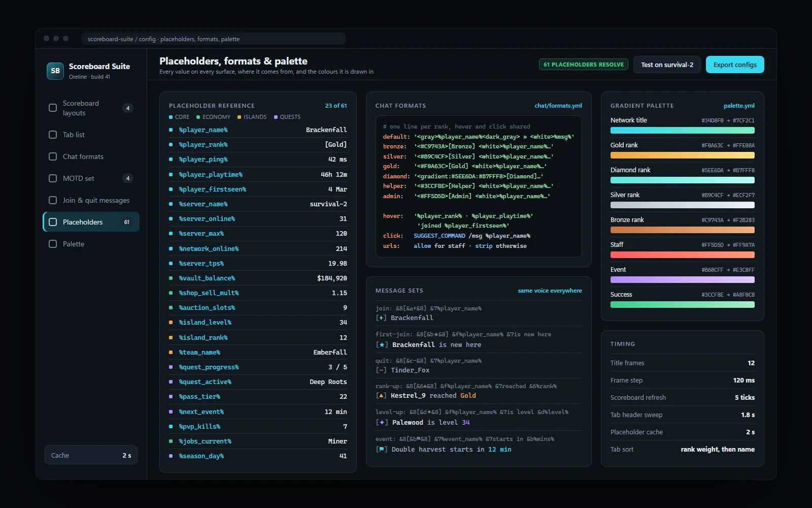This screenshot has width=812, height=508.
Task: Toggle the Join & quit messages checkbox
Action: (53, 200)
